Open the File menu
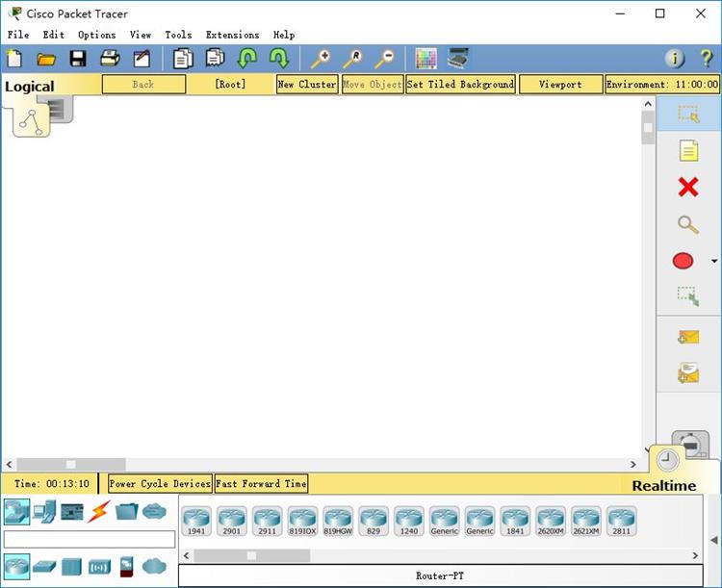722x588 pixels. [18, 35]
